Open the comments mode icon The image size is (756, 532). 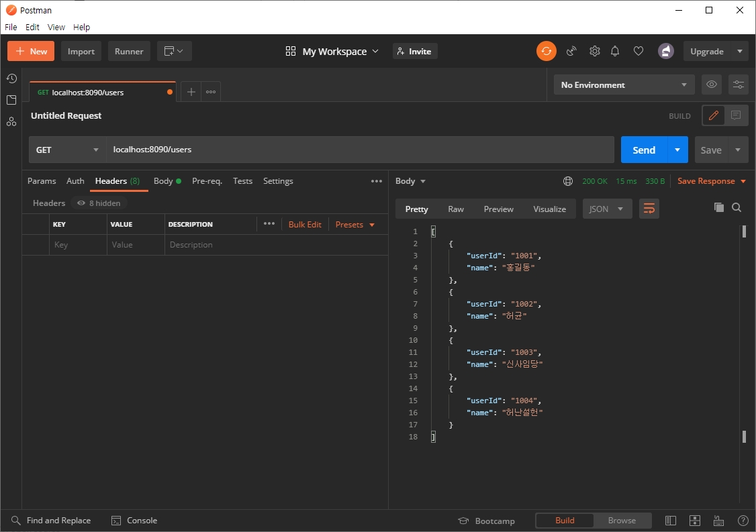(x=736, y=115)
